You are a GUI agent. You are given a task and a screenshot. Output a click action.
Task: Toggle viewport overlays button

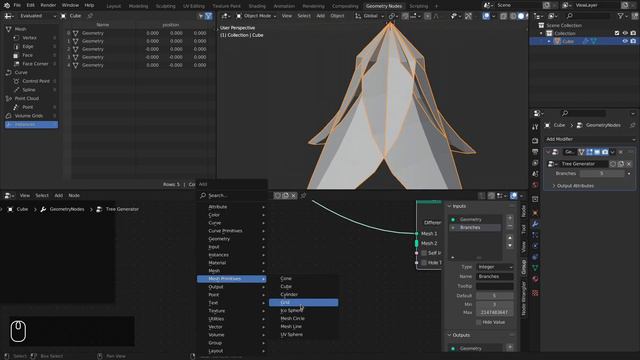pos(486,16)
